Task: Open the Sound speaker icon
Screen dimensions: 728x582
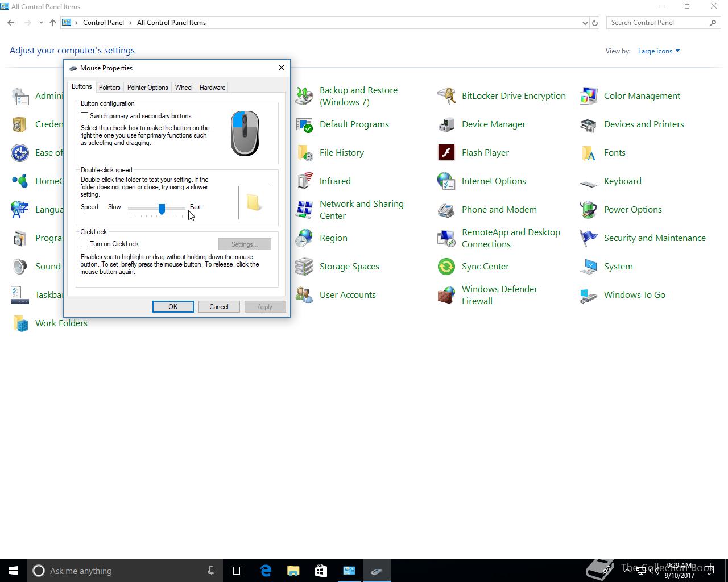Action: pos(20,267)
